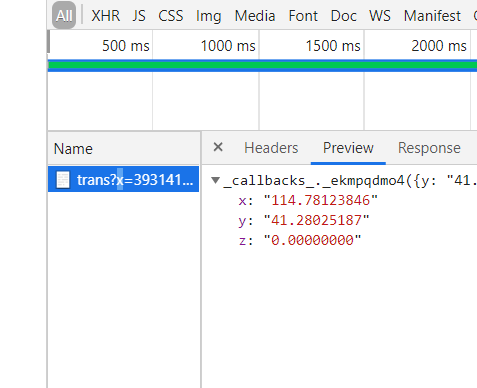Click the green request bar in overview

[263, 65]
